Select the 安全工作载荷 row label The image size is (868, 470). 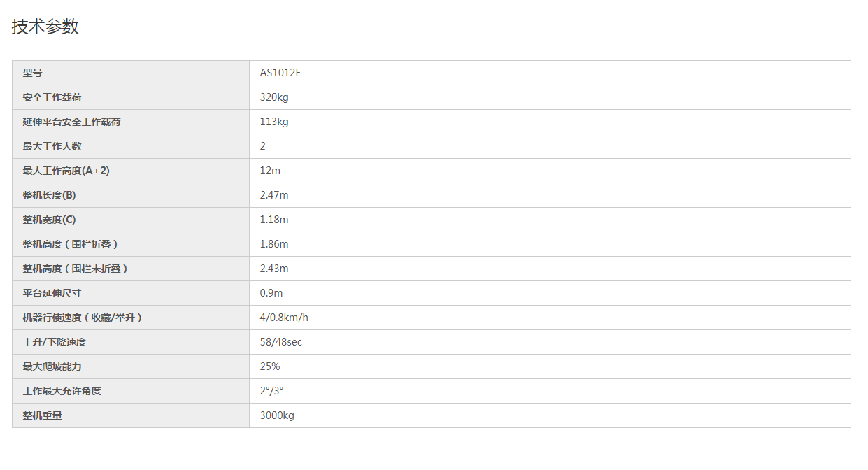[x=52, y=97]
